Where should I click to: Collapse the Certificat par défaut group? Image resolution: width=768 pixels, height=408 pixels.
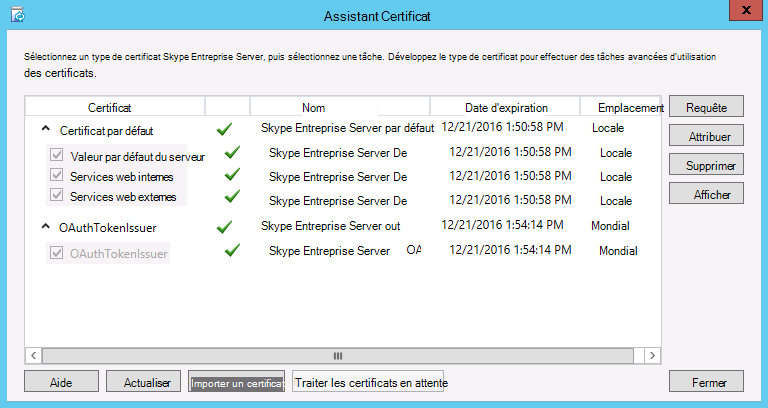tap(46, 128)
